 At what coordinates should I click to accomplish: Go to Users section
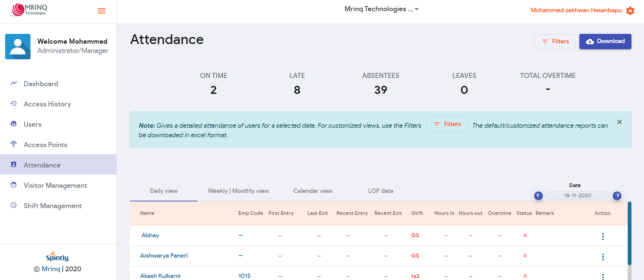[x=33, y=124]
